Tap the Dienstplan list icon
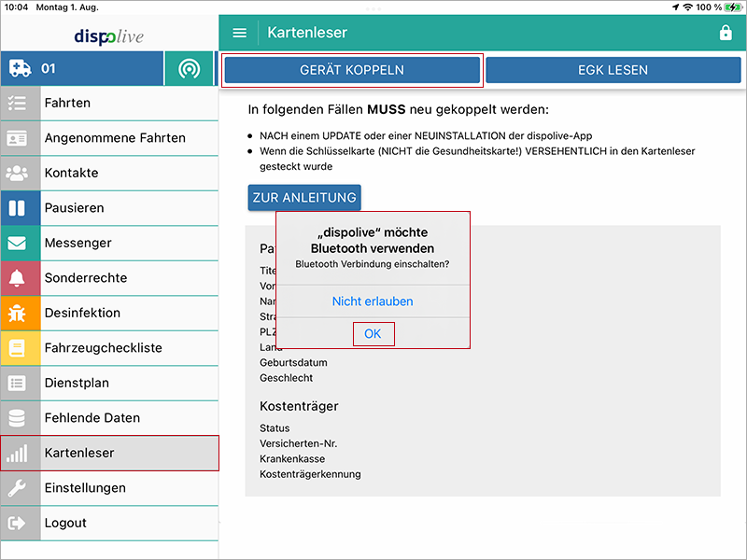Screen dimensions: 747x560 (17, 384)
